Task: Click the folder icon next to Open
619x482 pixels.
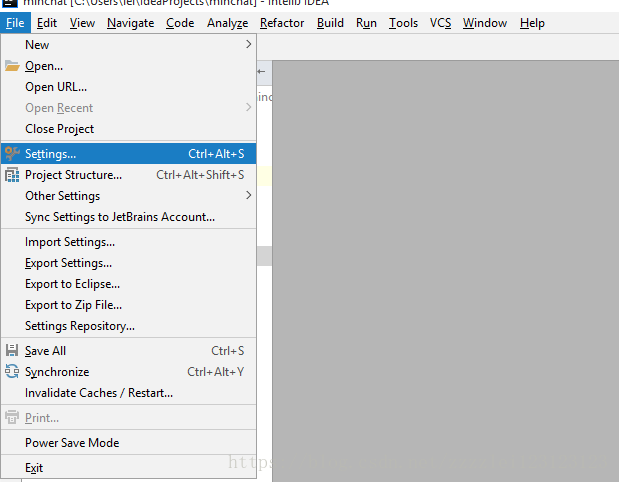Action: [x=12, y=66]
